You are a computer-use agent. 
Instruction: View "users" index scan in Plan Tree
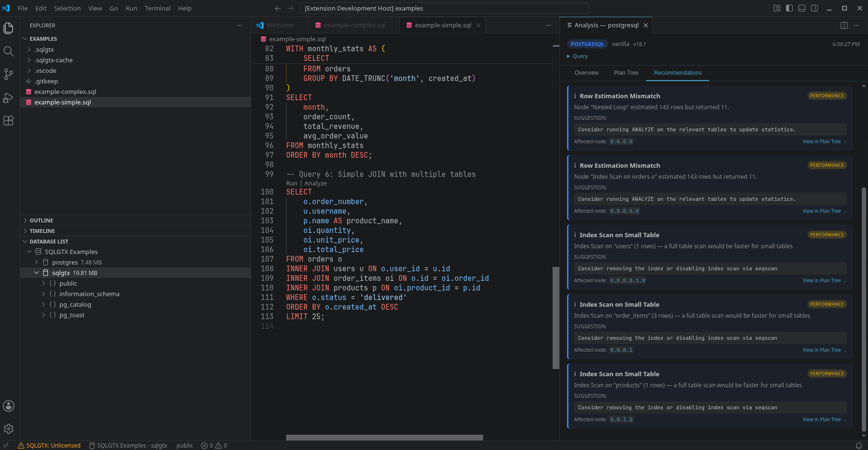tap(824, 281)
